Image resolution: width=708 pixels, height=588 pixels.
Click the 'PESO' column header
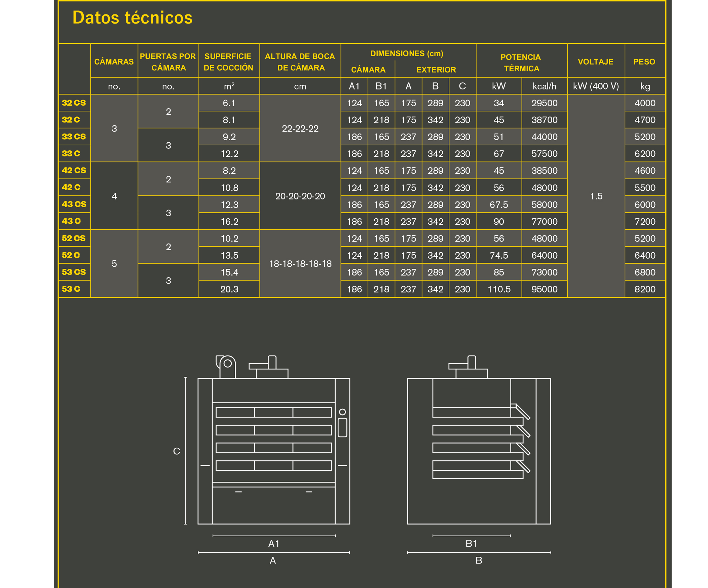tap(644, 62)
